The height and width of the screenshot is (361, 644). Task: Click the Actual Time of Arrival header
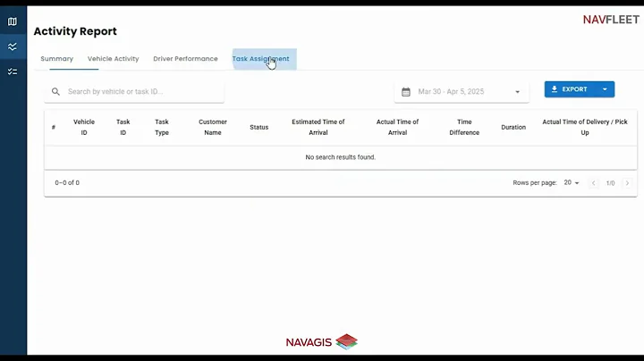(397, 127)
